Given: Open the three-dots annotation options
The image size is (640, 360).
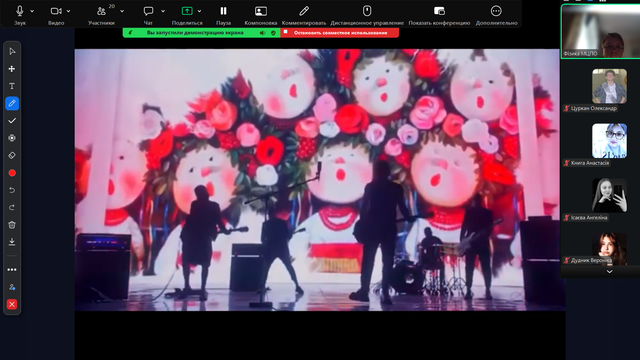Looking at the screenshot, I should [x=12, y=269].
